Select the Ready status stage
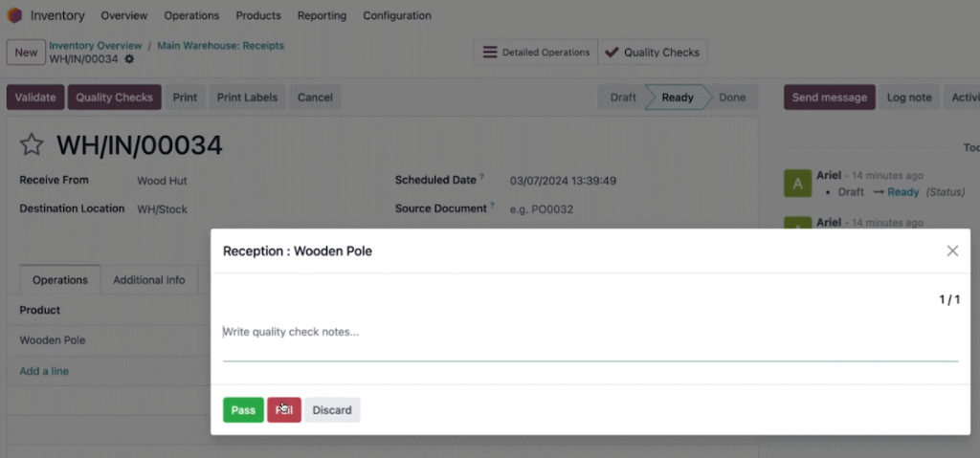This screenshot has width=980, height=458. 678,98
